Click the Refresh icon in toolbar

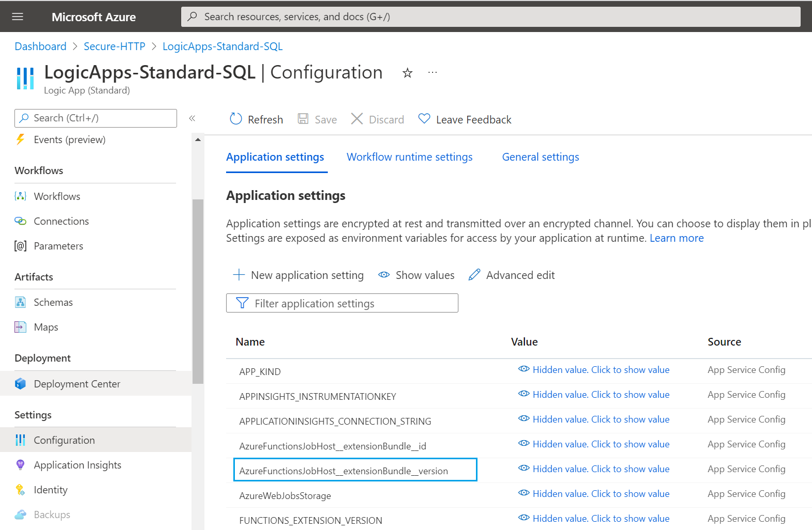point(236,119)
